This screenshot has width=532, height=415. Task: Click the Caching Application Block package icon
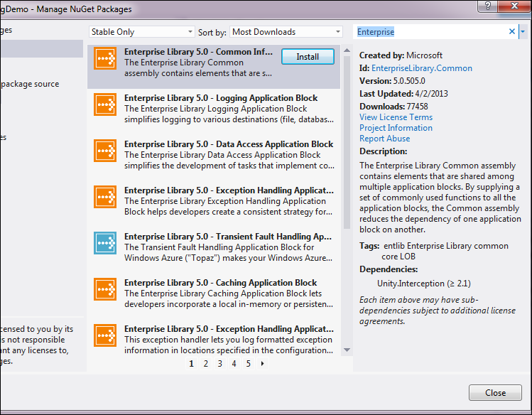pos(105,289)
